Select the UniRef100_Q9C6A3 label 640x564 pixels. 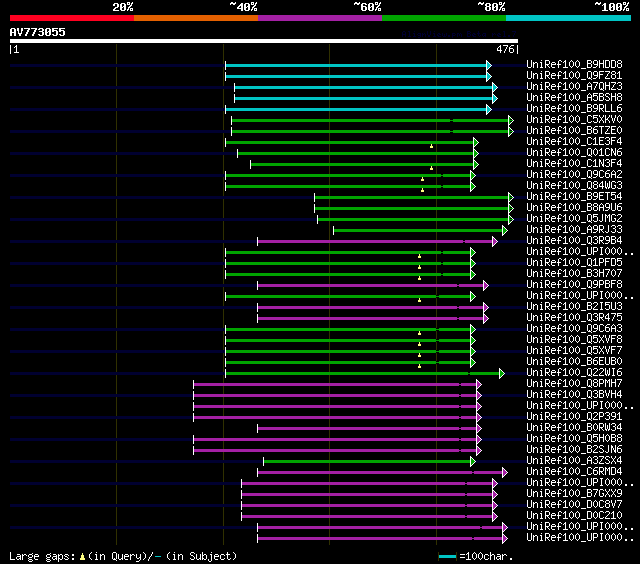click(x=574, y=329)
